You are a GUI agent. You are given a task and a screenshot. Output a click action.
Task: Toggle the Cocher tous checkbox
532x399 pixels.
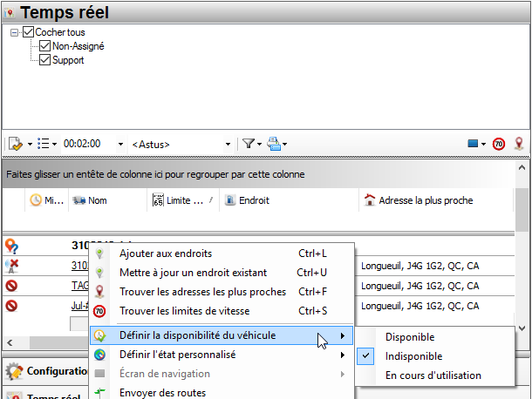point(28,32)
